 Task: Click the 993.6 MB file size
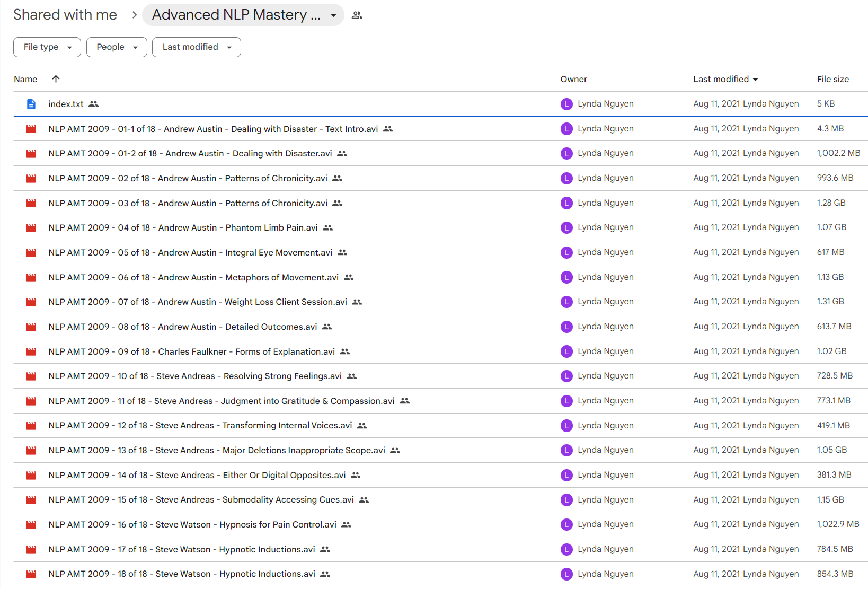[835, 178]
